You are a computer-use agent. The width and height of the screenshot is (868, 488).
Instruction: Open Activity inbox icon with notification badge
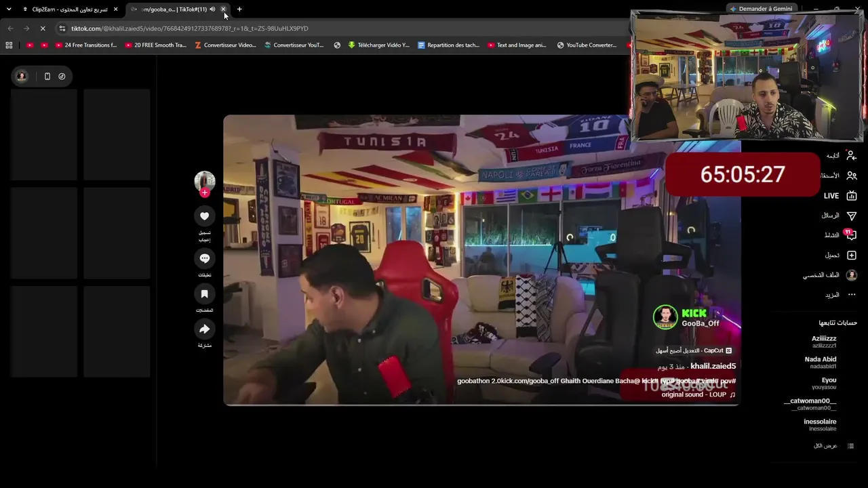pos(851,235)
